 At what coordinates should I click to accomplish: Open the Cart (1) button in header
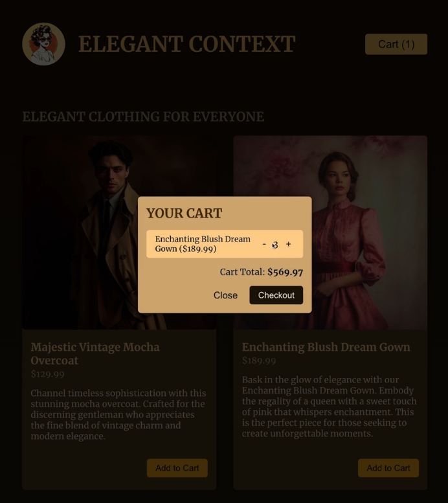[396, 44]
